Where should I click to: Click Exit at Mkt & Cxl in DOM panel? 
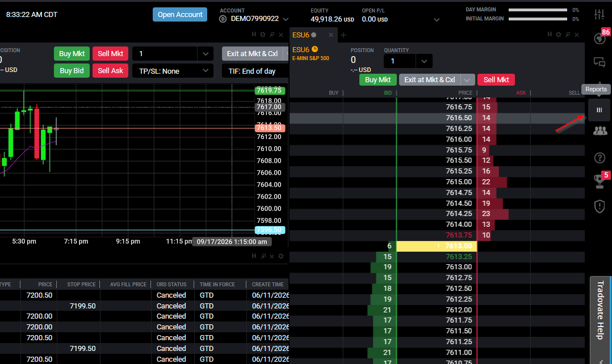pos(430,80)
